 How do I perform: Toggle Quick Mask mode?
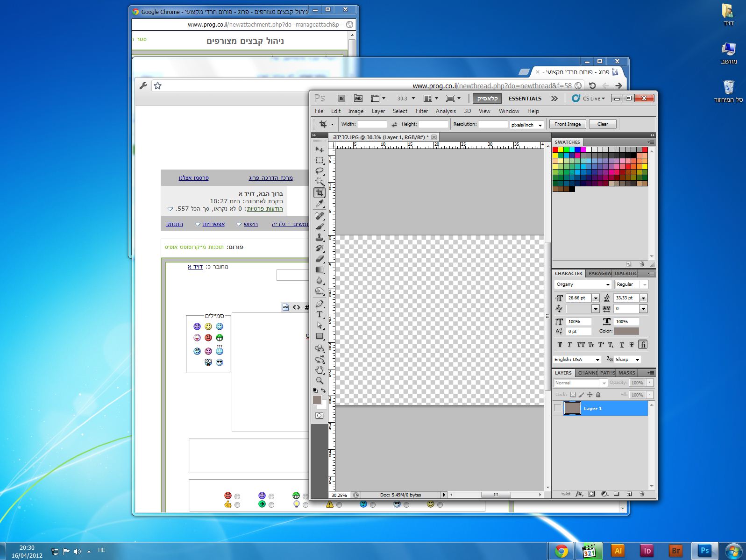320,415
